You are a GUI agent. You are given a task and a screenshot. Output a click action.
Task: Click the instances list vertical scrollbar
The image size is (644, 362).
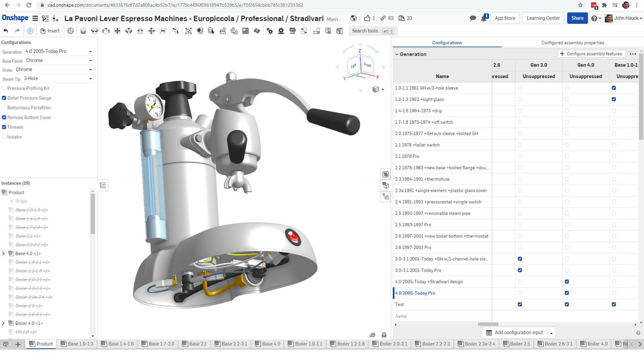point(93,214)
